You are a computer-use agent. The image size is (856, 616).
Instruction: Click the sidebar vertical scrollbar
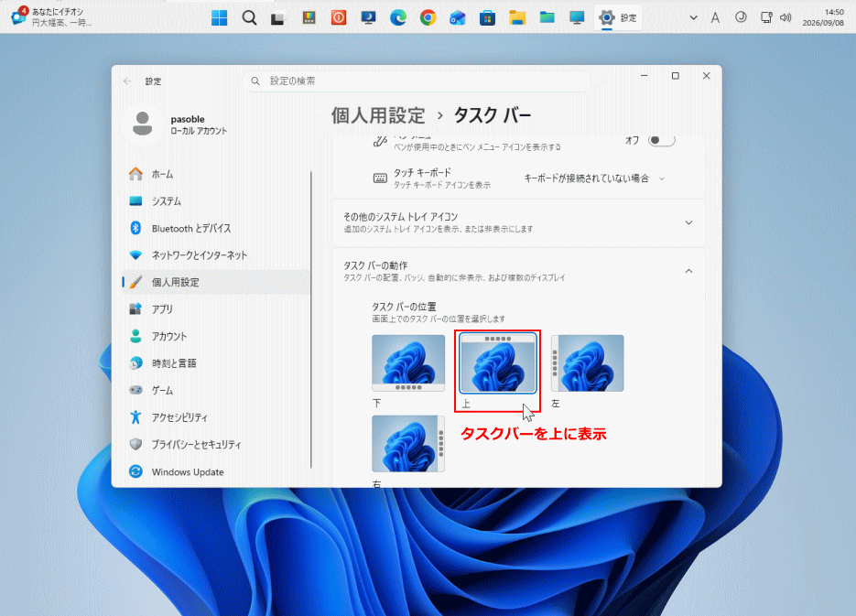311,319
